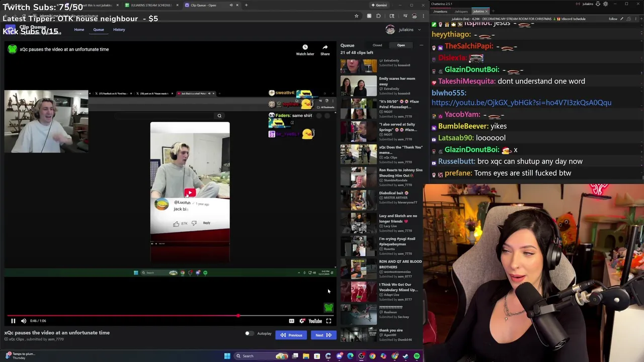Viewport: 644px width, 362px height.
Task: Click the pencil icon in Chatterino header
Action: tap(622, 19)
